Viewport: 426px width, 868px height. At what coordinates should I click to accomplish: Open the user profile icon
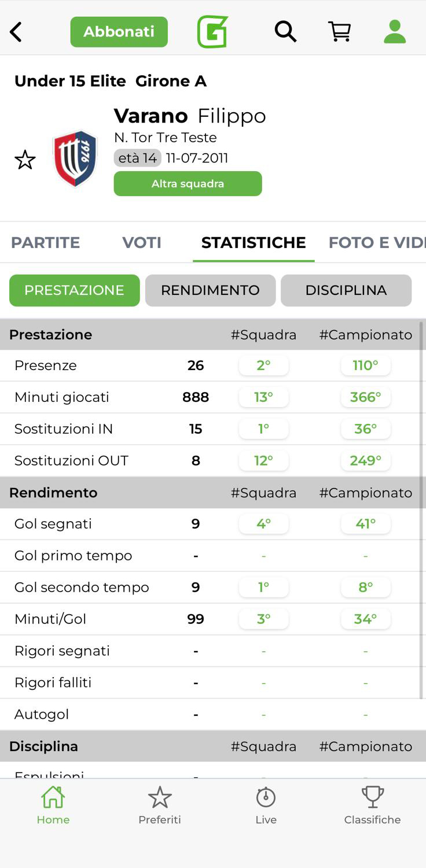click(x=395, y=32)
